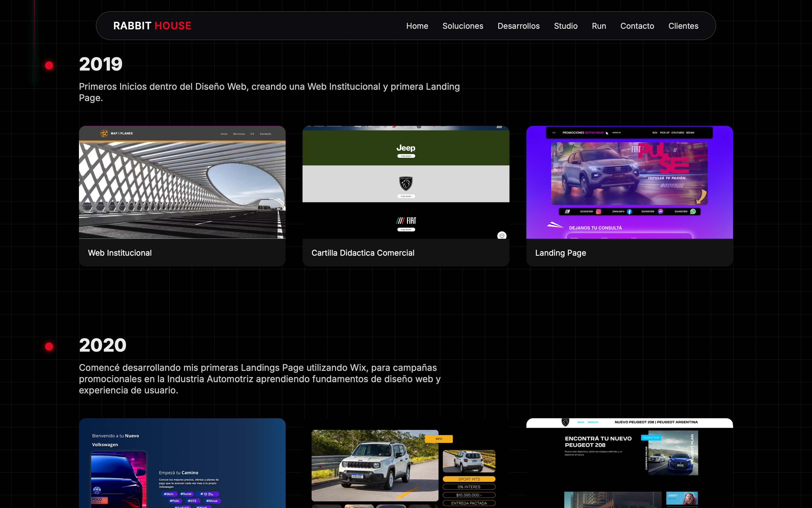812x508 pixels.
Task: Click the Fiat logo on black band
Action: 406,221
